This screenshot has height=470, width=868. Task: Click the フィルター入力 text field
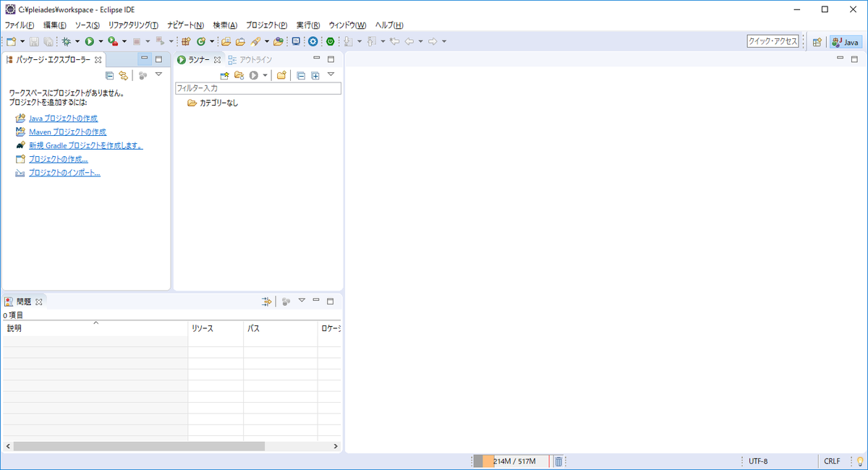(258, 88)
